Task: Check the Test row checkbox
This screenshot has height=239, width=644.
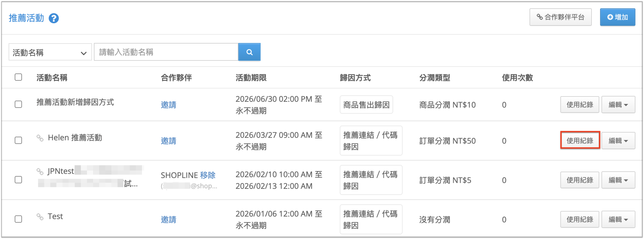Action: (18, 219)
